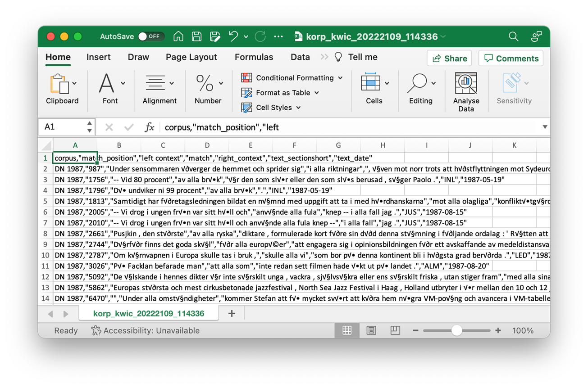This screenshot has width=588, height=388.
Task: Click the Undo arrow icon
Action: coord(233,36)
